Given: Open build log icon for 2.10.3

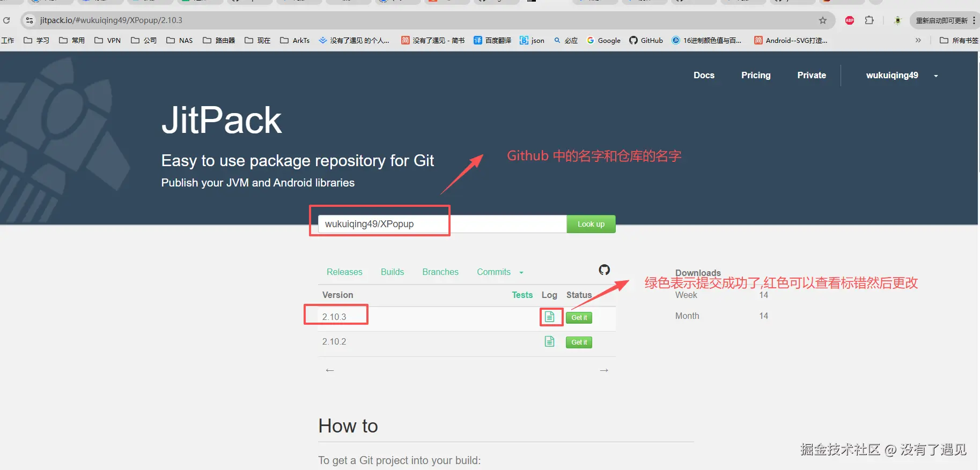Looking at the screenshot, I should pyautogui.click(x=549, y=317).
